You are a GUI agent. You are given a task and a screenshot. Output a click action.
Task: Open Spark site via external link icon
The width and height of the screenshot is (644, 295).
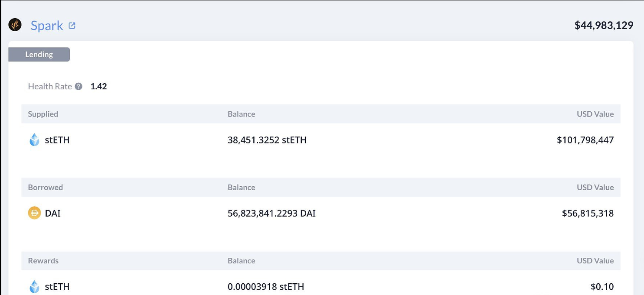tap(72, 25)
